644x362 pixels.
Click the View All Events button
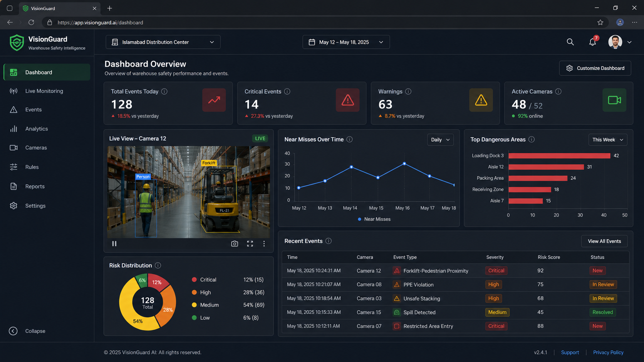(604, 241)
